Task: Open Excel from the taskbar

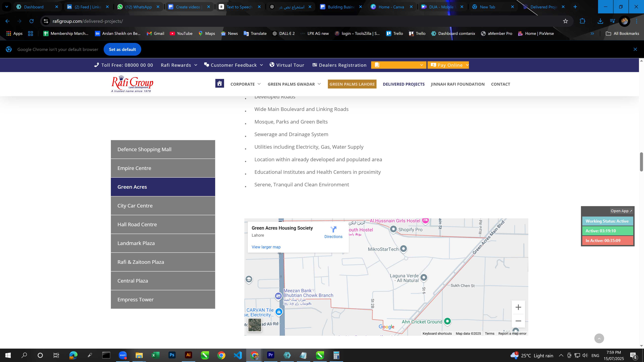Action: 155,355
